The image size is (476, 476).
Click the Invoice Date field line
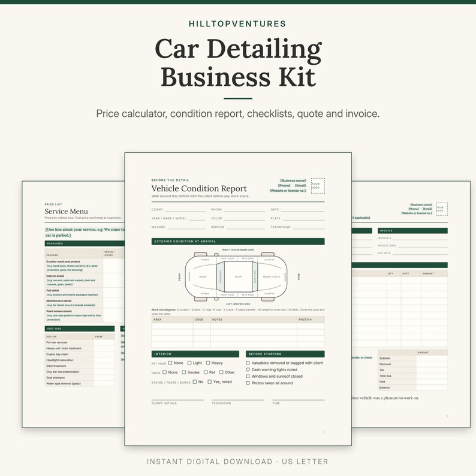click(423, 246)
